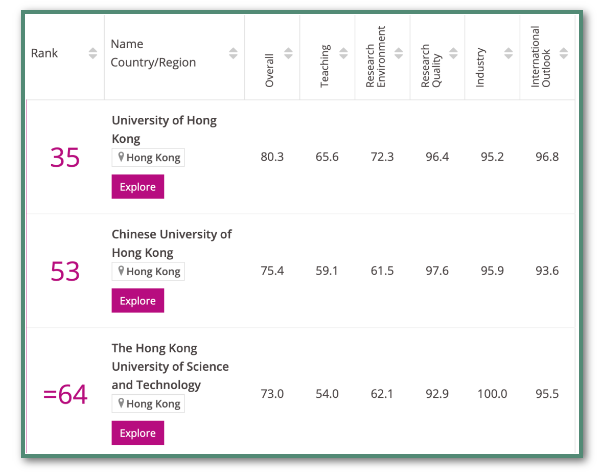Sort table by the Rank column arrows
Image resolution: width=597 pixels, height=472 pixels.
(93, 53)
